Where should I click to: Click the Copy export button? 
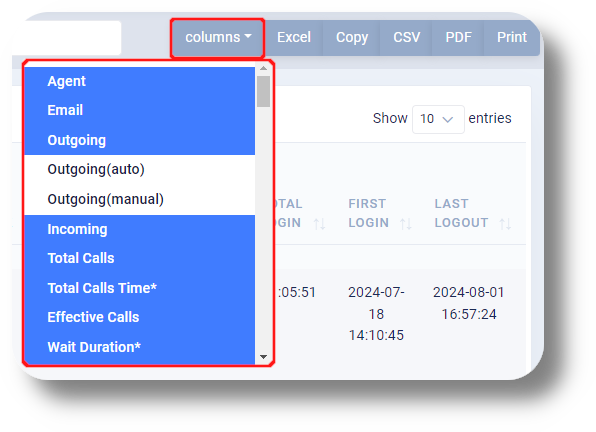pos(352,38)
